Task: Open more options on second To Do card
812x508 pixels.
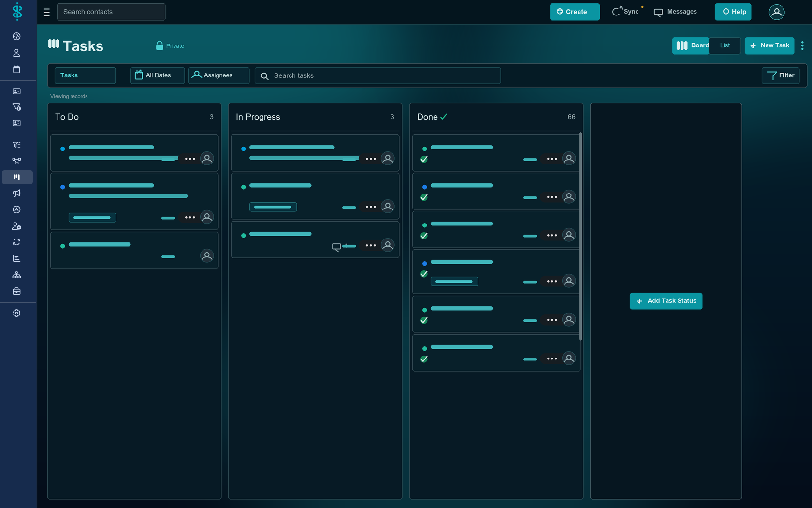Action: (x=190, y=217)
